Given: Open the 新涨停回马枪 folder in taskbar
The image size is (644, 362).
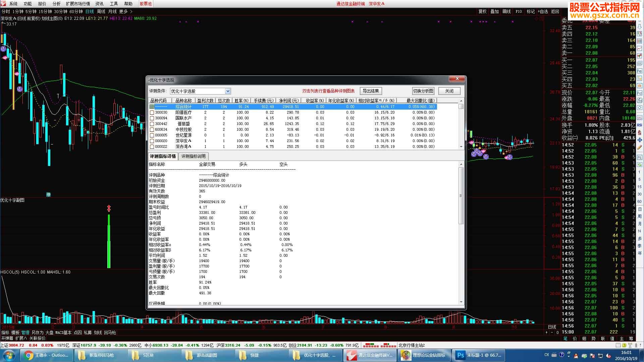Looking at the screenshot, I should [101, 355].
